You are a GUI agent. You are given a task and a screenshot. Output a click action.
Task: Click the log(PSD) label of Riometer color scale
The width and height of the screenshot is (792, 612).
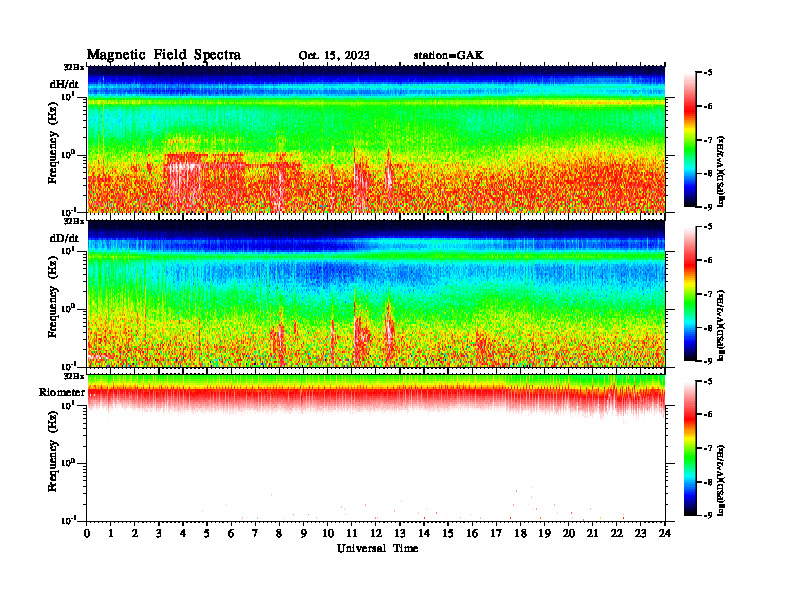point(722,480)
